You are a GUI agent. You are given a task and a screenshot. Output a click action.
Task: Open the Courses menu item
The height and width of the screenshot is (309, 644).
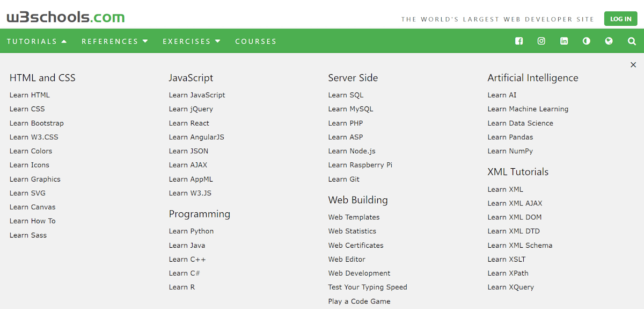coord(256,41)
